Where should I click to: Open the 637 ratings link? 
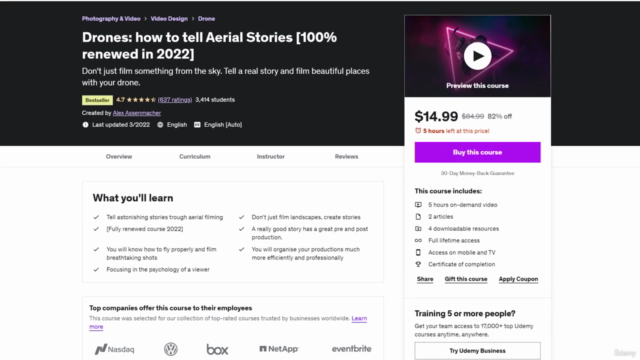[175, 100]
